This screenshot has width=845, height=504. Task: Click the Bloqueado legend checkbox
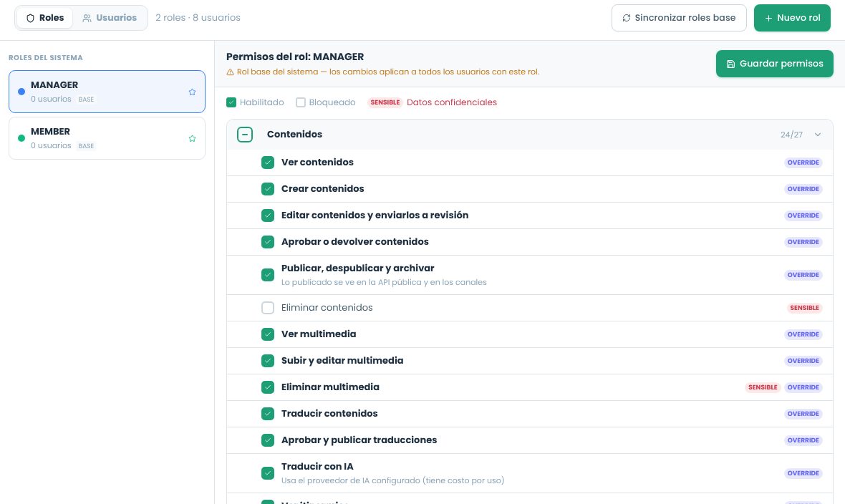click(301, 102)
